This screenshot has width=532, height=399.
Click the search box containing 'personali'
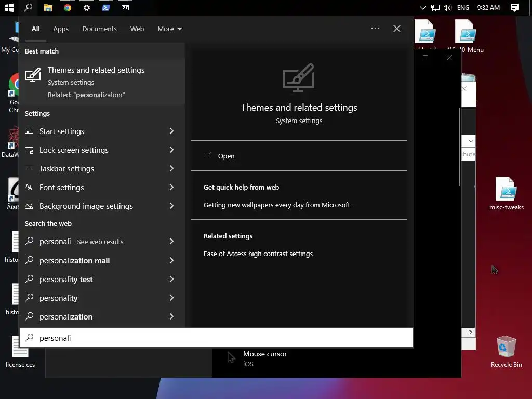[x=216, y=338]
